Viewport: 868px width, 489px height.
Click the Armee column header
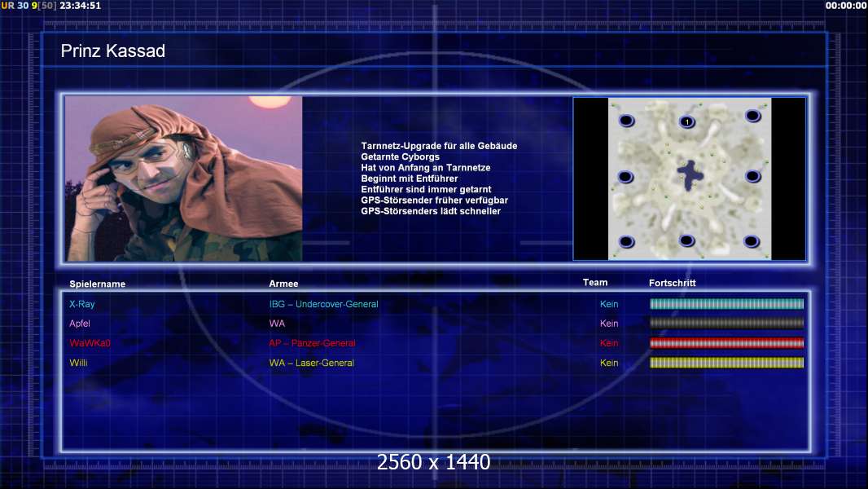pyautogui.click(x=283, y=284)
